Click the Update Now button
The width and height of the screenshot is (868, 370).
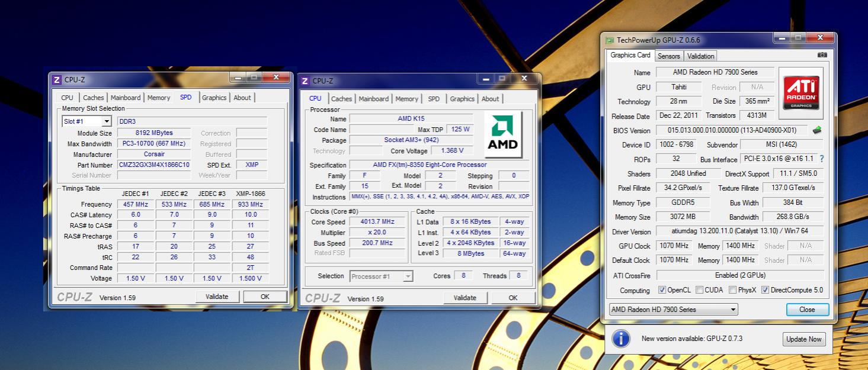tap(804, 339)
